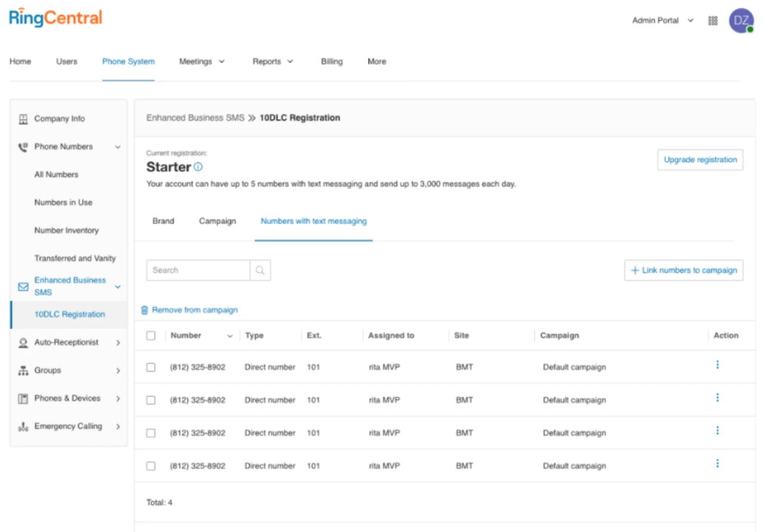Check the second row's checkbox

click(x=151, y=400)
